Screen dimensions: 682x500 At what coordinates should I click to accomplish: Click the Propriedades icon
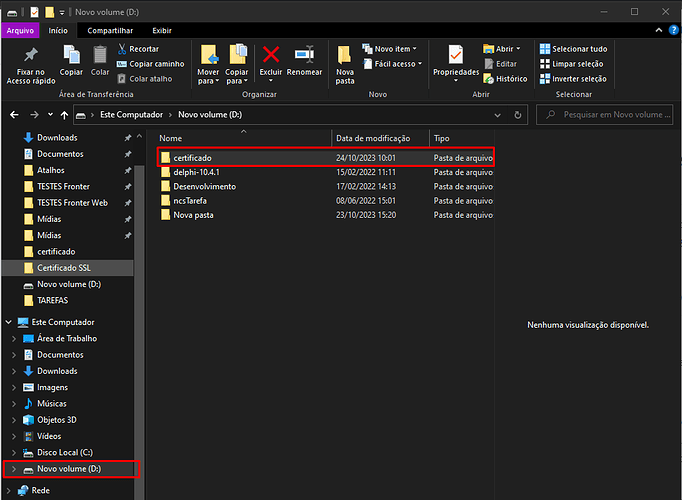coord(456,55)
